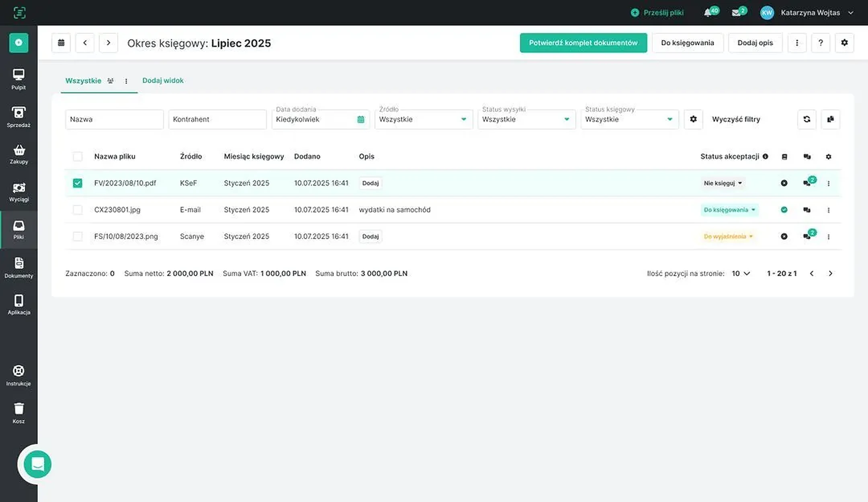Open messages envelope with 2 badge
Viewport: 868px width, 502px height.
[739, 12]
